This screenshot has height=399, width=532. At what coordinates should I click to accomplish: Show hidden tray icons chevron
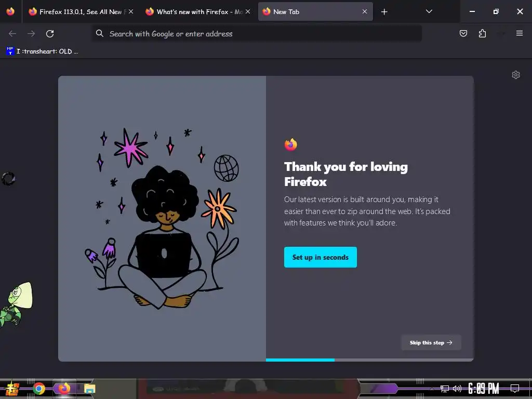pyautogui.click(x=432, y=389)
